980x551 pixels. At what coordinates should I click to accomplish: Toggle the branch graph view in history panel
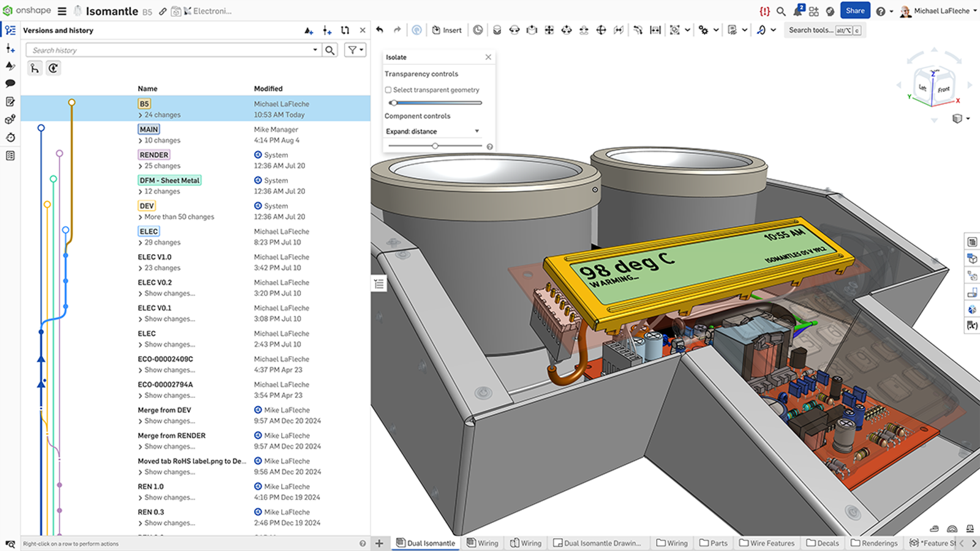[x=35, y=68]
